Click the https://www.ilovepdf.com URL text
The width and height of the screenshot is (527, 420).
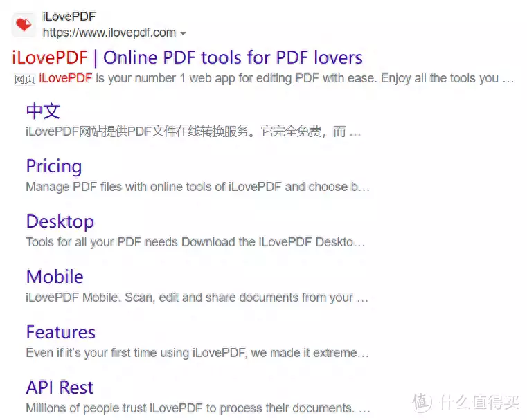[109, 33]
